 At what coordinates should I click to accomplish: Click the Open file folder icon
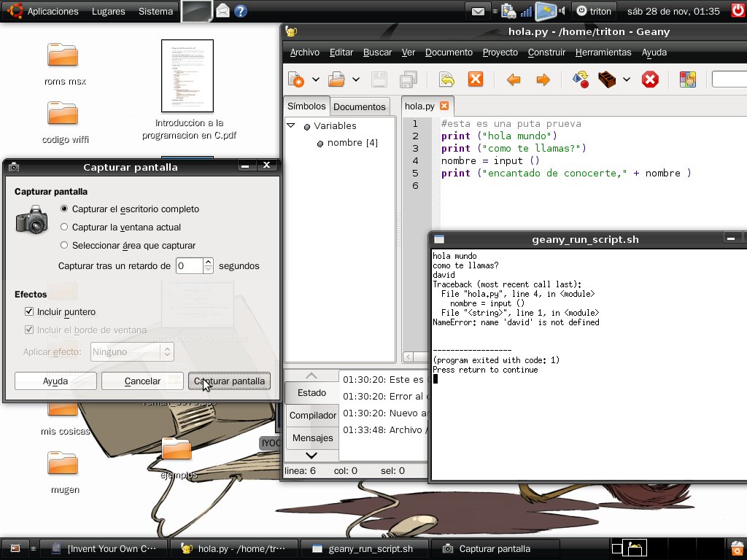click(336, 79)
